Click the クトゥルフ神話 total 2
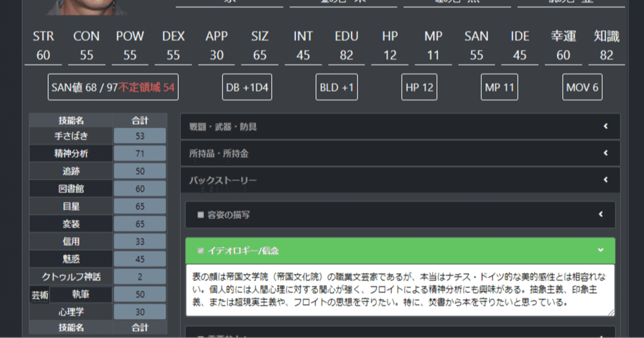The width and height of the screenshot is (644, 338). pos(140,277)
